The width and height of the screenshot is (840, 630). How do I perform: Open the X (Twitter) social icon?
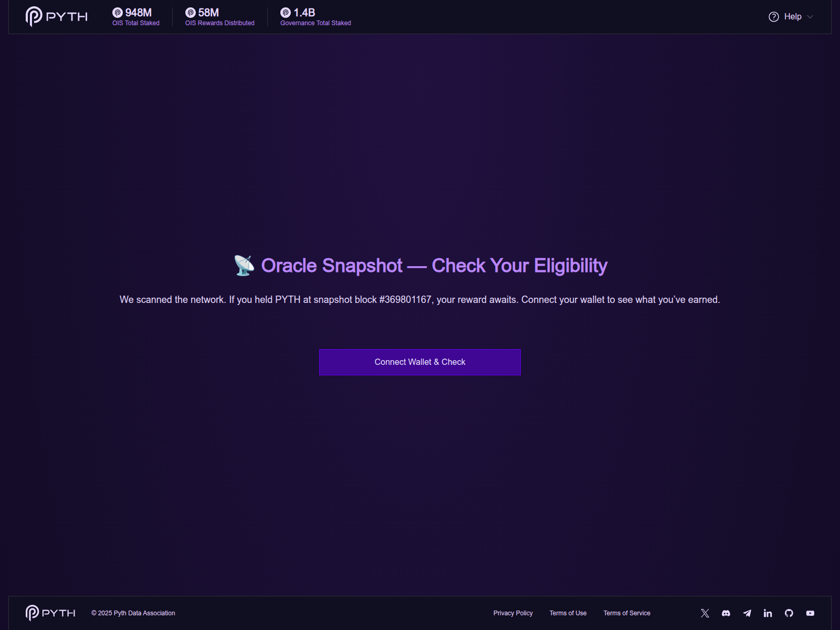click(705, 613)
